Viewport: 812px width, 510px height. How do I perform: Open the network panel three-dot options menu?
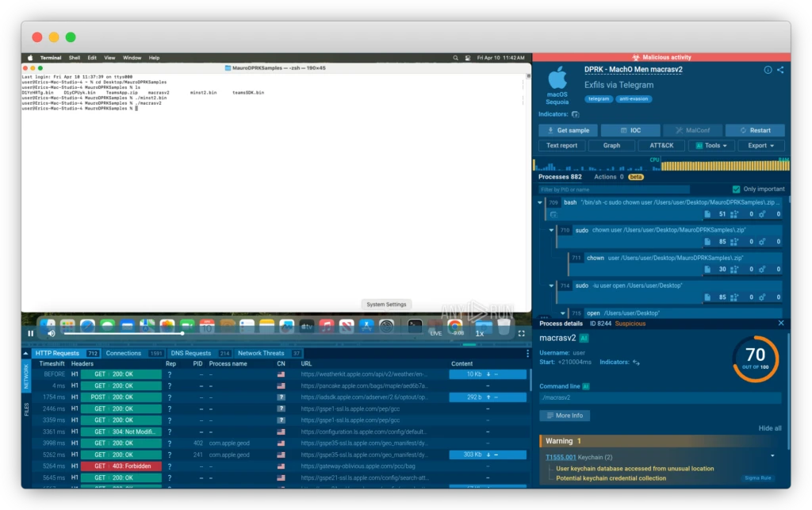click(x=527, y=353)
